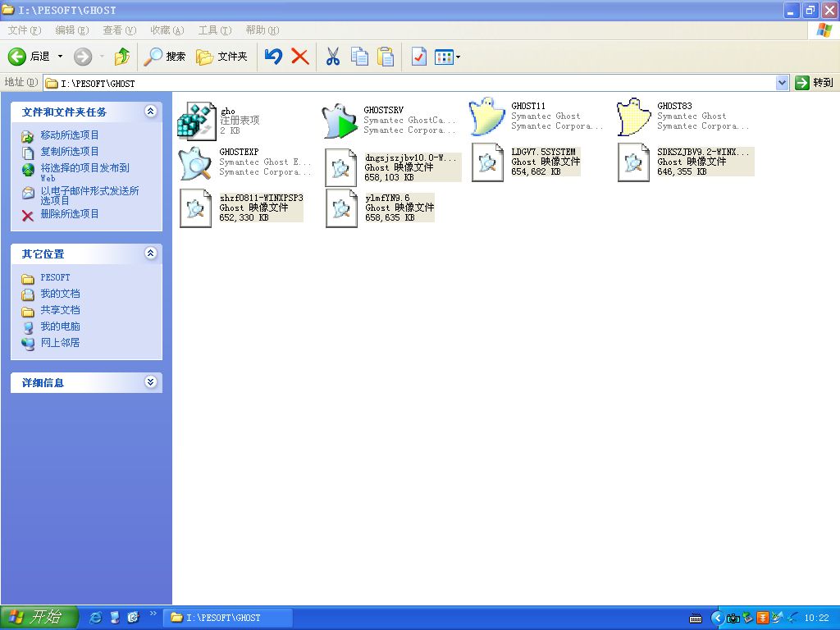Open 共享文档 in the sidebar
The width and height of the screenshot is (840, 630).
click(60, 309)
